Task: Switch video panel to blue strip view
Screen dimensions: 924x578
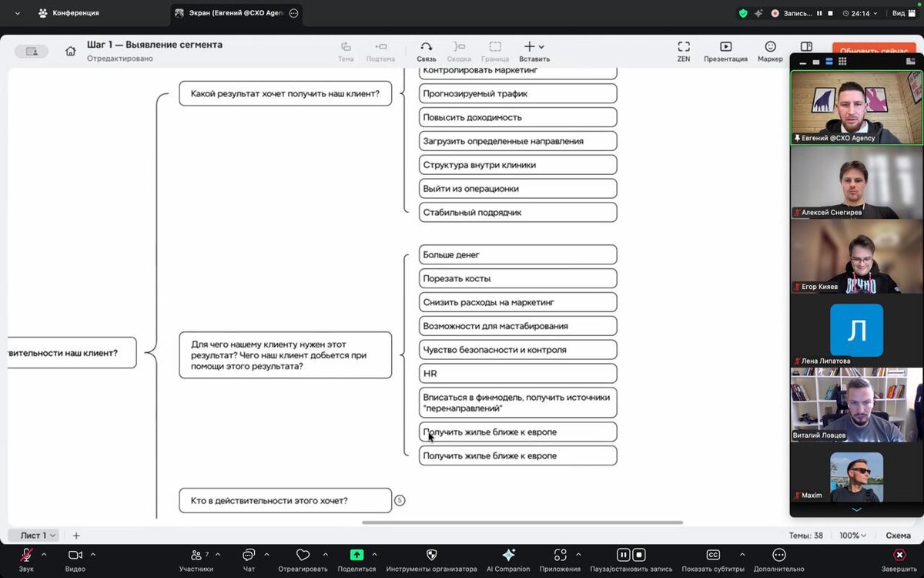Action: click(829, 62)
